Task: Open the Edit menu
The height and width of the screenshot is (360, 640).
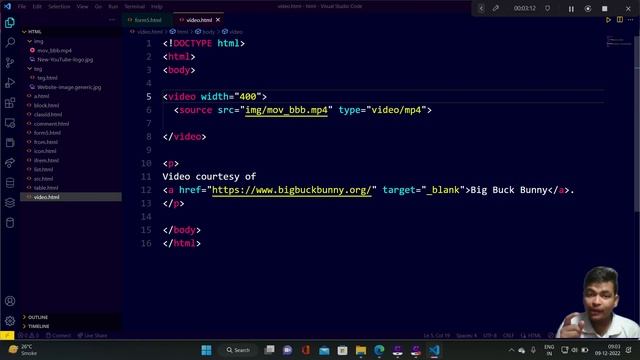Action: [37, 7]
